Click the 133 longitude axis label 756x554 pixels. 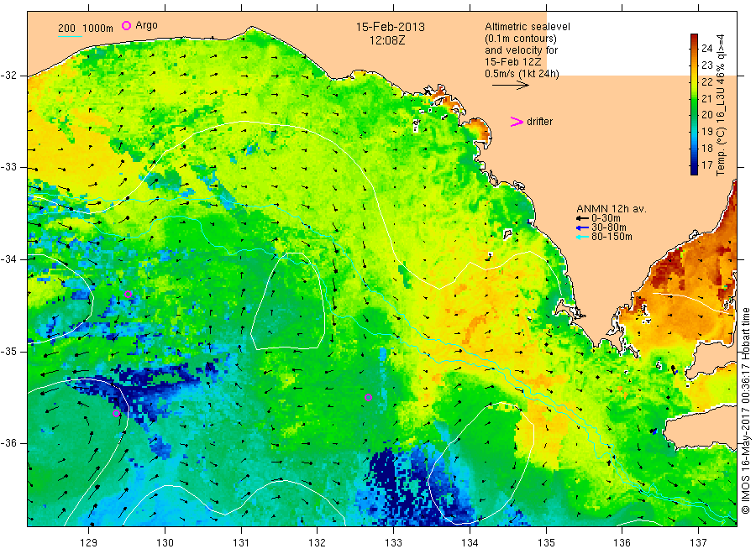click(x=393, y=543)
